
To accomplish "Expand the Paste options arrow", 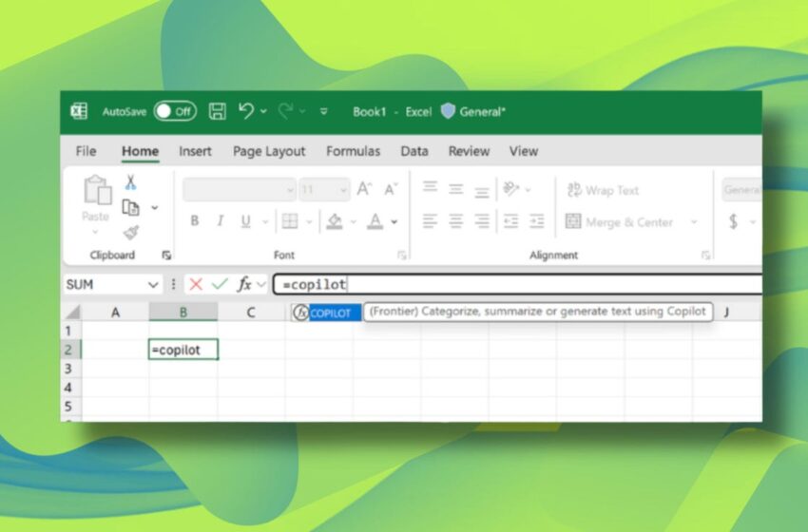I will click(95, 232).
